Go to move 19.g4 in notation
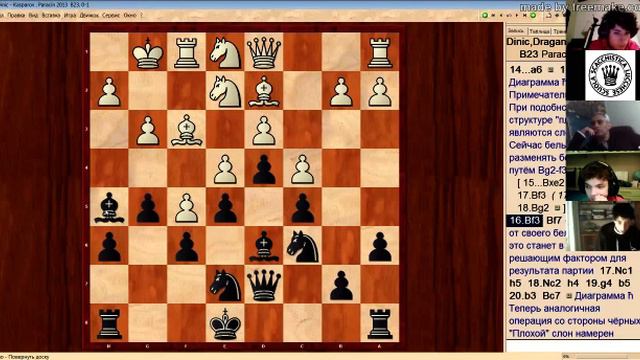Image resolution: width=640 pixels, height=360 pixels. pos(599,283)
